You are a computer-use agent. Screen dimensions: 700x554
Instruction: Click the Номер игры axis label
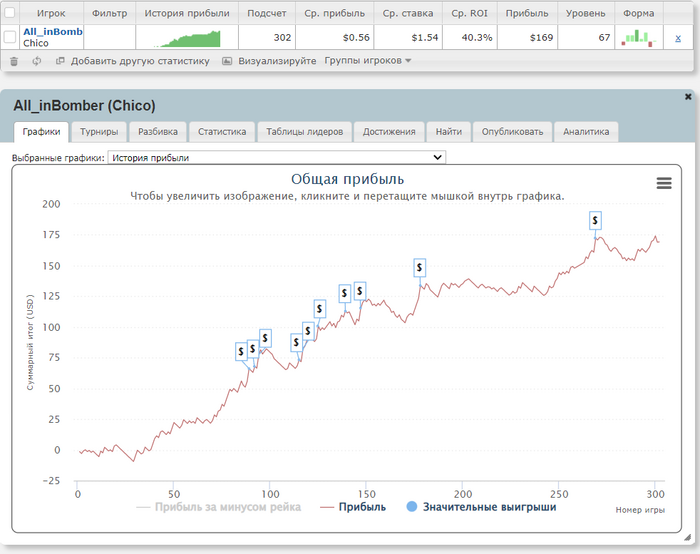point(640,510)
